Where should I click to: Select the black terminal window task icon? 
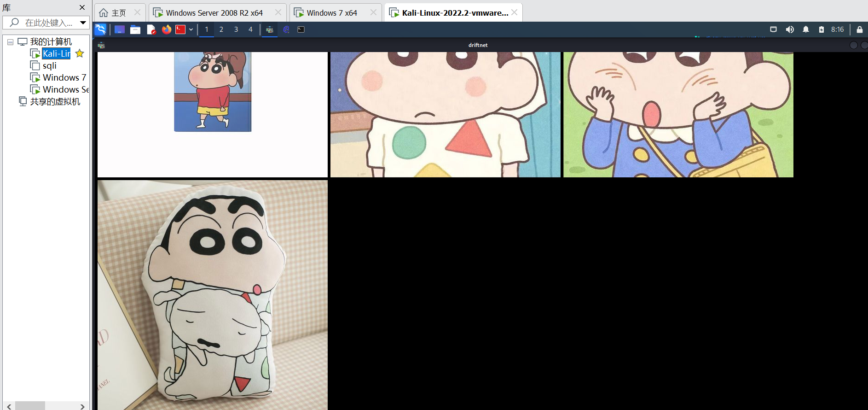coord(301,29)
